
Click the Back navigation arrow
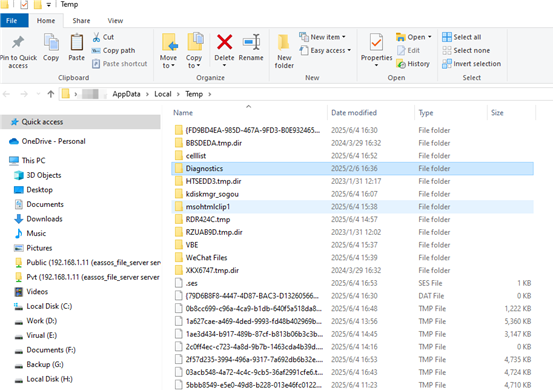click(6, 94)
